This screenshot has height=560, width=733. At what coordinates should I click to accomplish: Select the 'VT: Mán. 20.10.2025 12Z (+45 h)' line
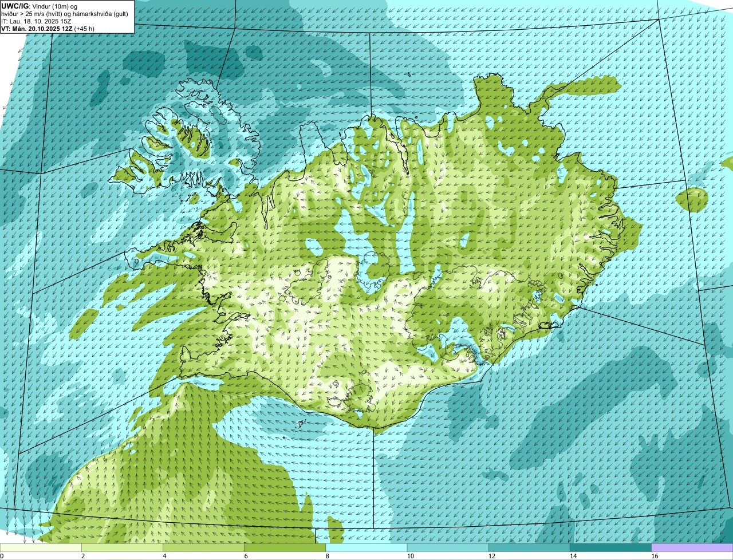(x=48, y=28)
